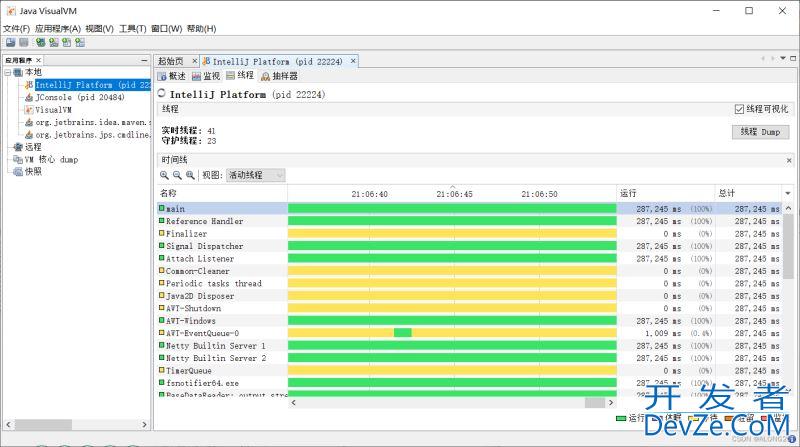
Task: Close the 时间线 panel
Action: [x=789, y=160]
